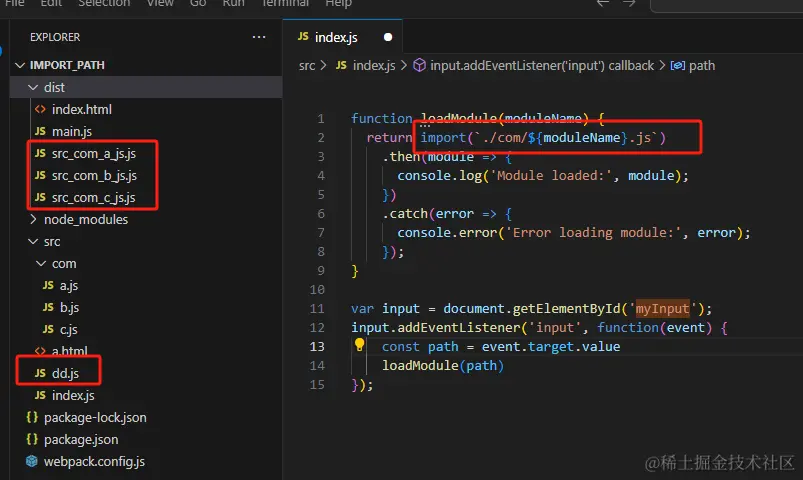Open a.html file

(x=70, y=351)
